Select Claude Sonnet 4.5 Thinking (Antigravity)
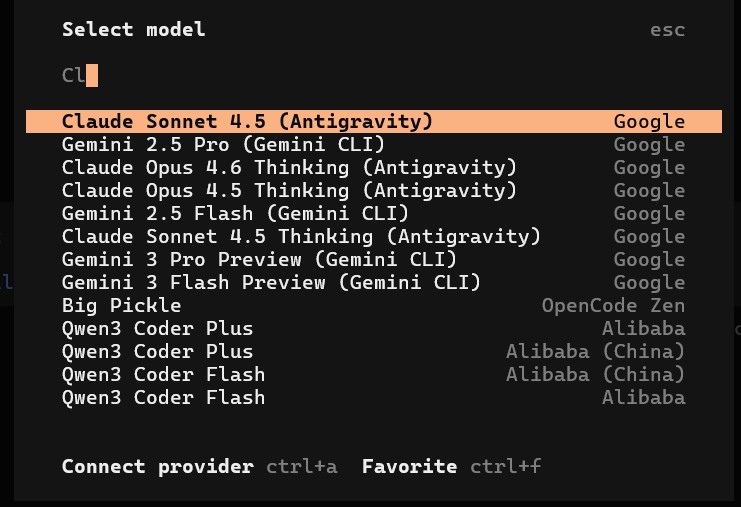741x507 pixels. pyautogui.click(x=301, y=236)
